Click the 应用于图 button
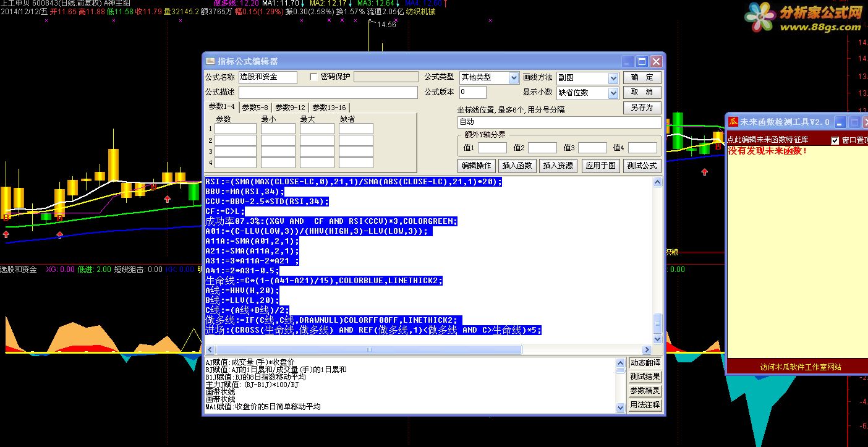Image resolution: width=868 pixels, height=447 pixels. click(x=600, y=166)
